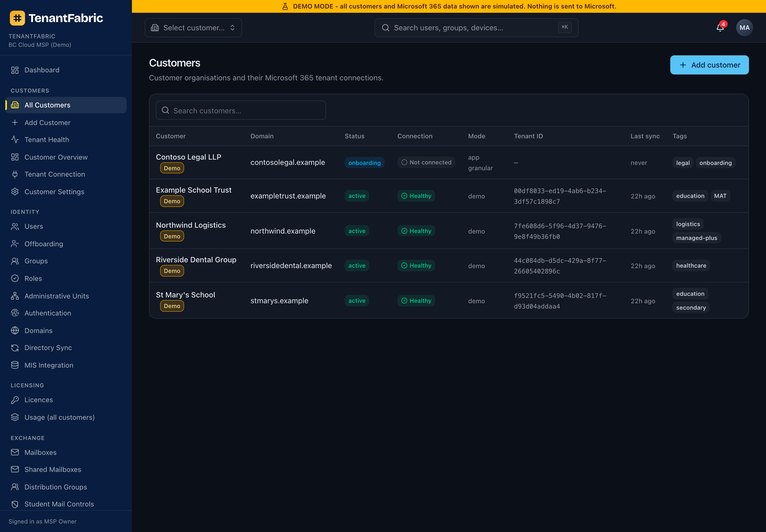Click the Administrative Units hierarchy icon
The height and width of the screenshot is (532, 766).
pyautogui.click(x=15, y=296)
